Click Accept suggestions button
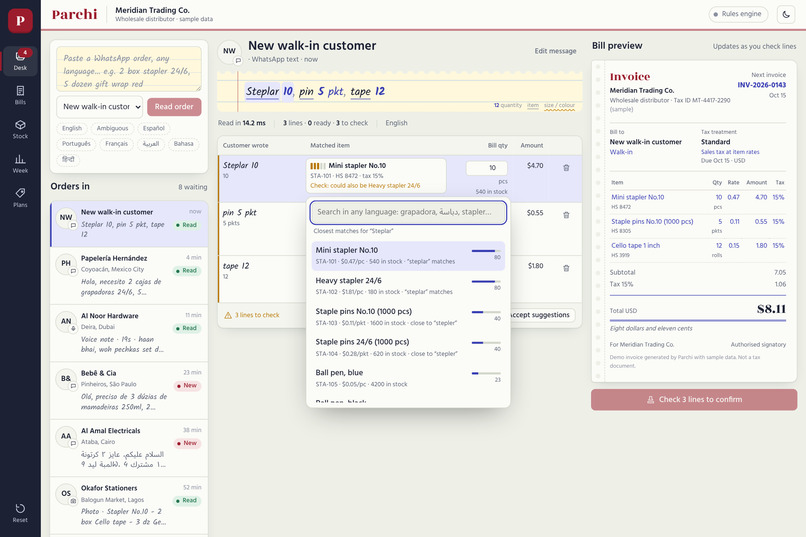806x537 pixels. coord(542,315)
